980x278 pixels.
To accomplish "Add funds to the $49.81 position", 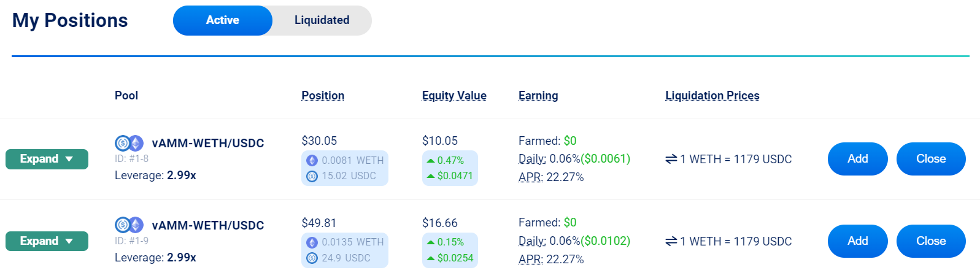I will (857, 241).
